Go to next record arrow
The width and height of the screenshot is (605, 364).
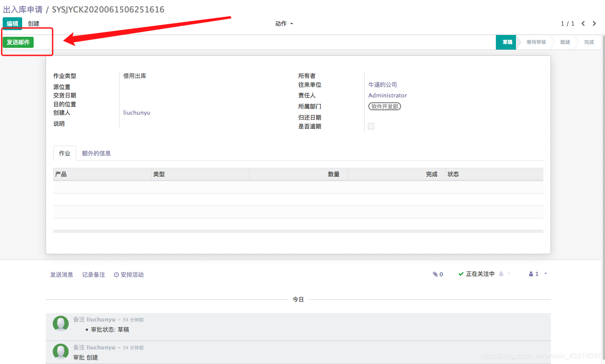[595, 23]
